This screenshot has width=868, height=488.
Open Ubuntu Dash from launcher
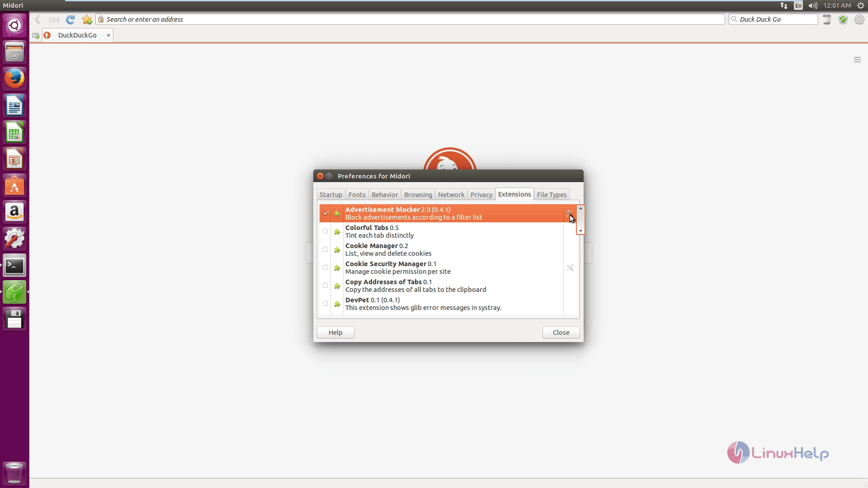pos(14,25)
